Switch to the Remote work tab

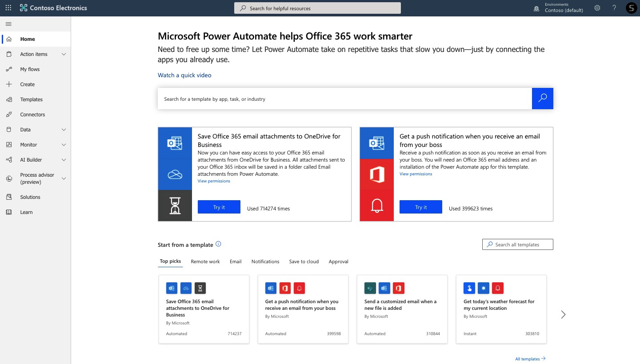[205, 261]
